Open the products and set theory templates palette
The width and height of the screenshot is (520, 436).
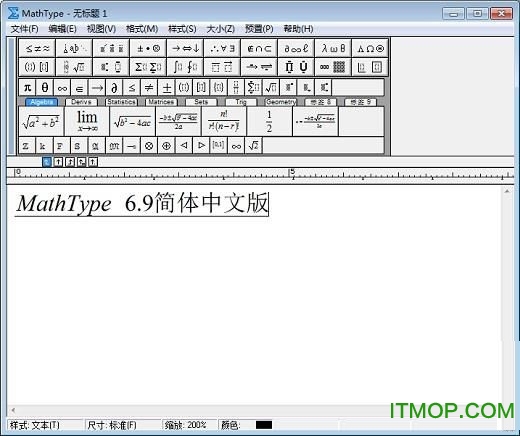(296, 67)
